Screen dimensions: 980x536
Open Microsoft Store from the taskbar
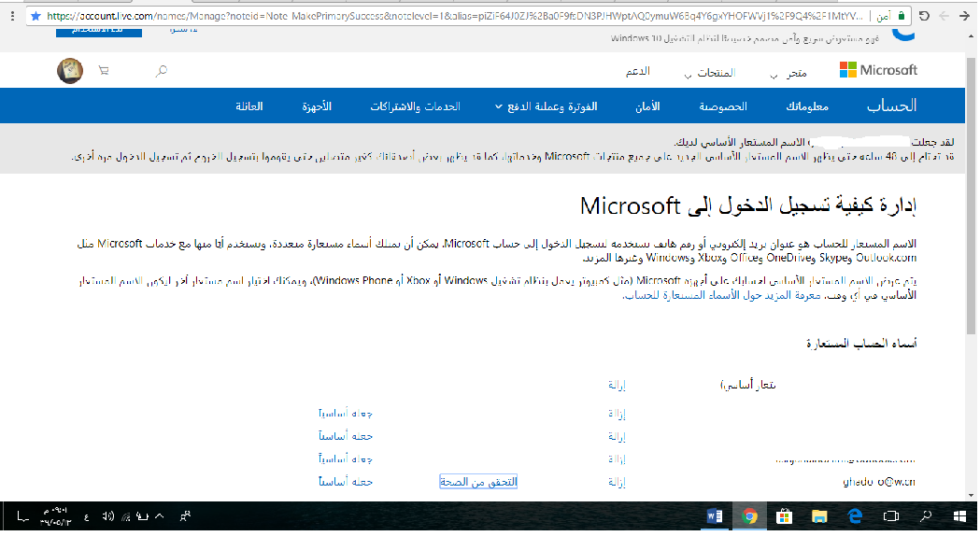pyautogui.click(x=784, y=516)
